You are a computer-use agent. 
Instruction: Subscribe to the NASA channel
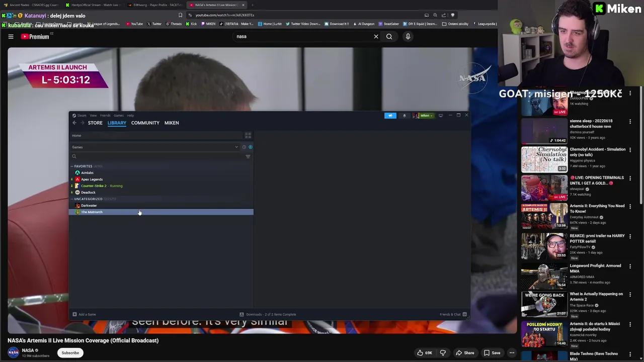pos(70,353)
